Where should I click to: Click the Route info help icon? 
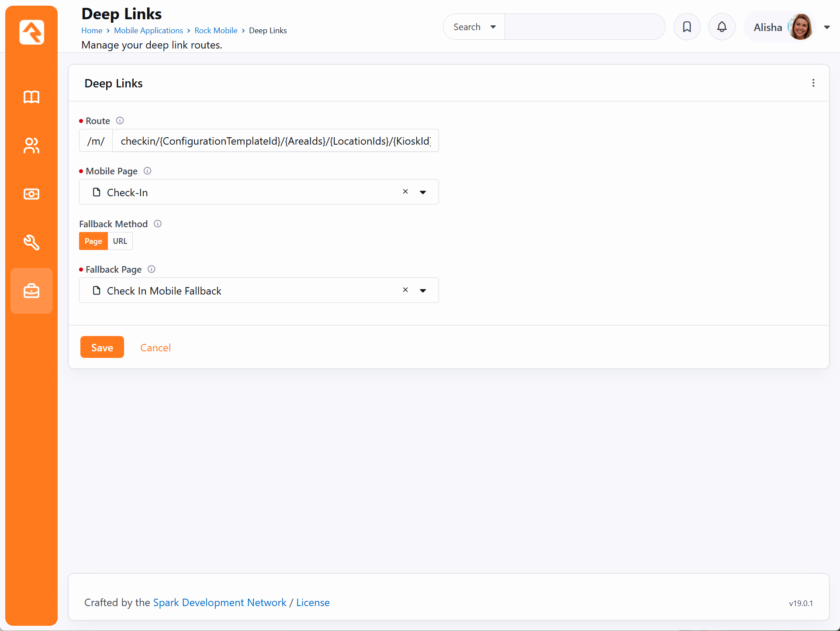(x=120, y=121)
